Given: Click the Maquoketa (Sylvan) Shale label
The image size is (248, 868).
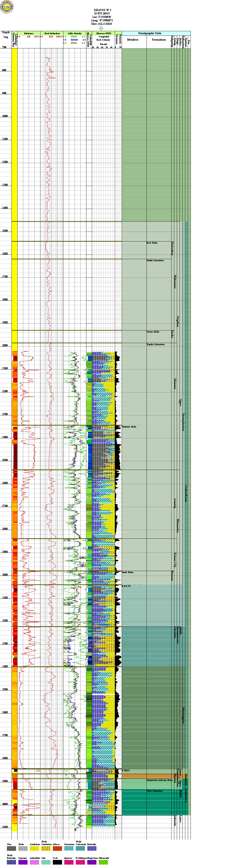Looking at the screenshot, I should [x=160, y=780].
